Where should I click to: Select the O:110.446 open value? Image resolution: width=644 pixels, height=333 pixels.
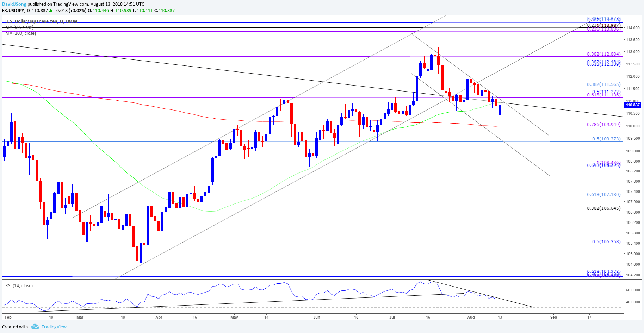pyautogui.click(x=98, y=10)
